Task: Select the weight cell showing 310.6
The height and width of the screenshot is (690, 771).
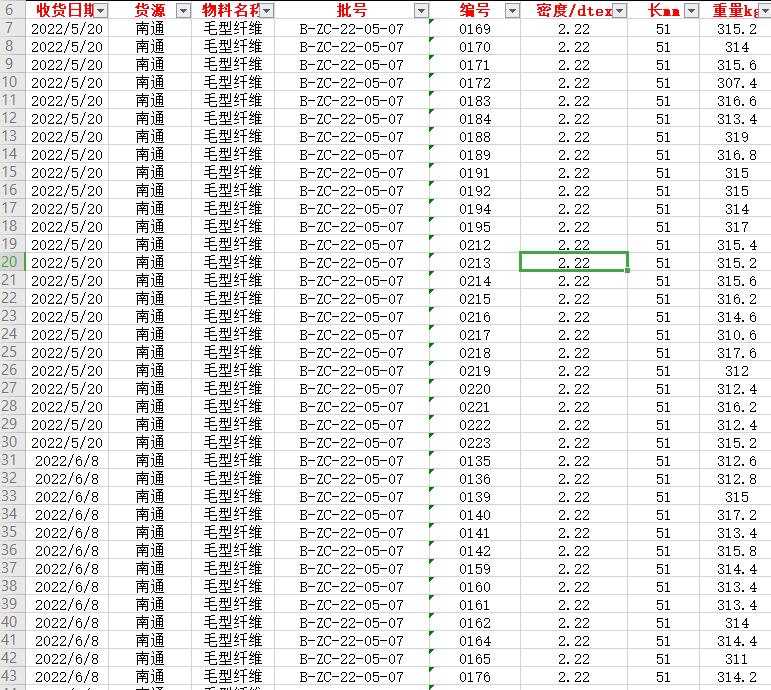Action: point(736,335)
